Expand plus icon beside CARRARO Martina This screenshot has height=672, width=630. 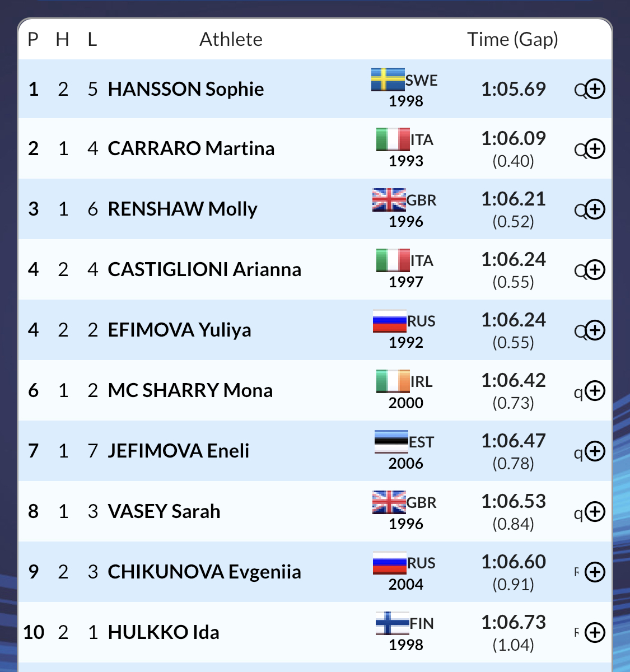pyautogui.click(x=595, y=149)
